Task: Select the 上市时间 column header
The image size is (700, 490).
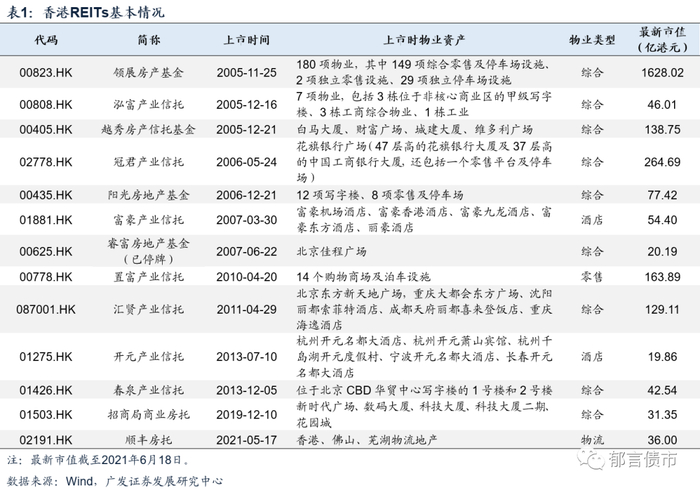Action: pos(246,40)
